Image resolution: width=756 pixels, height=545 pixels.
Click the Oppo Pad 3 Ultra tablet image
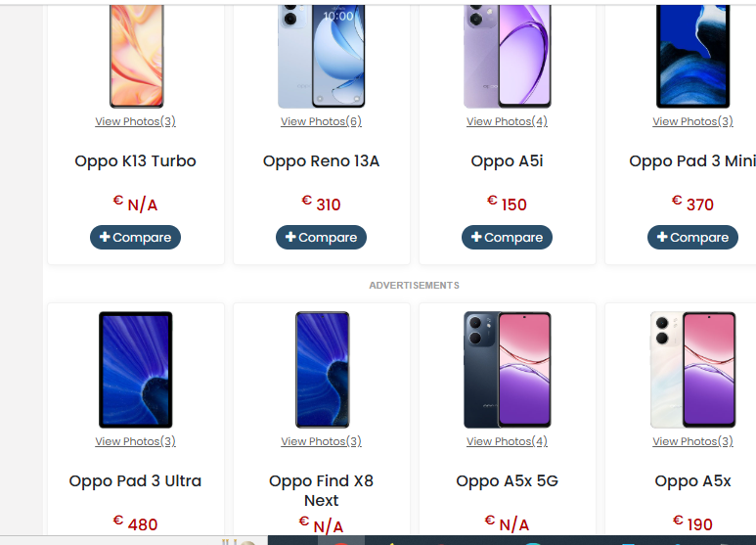point(136,370)
